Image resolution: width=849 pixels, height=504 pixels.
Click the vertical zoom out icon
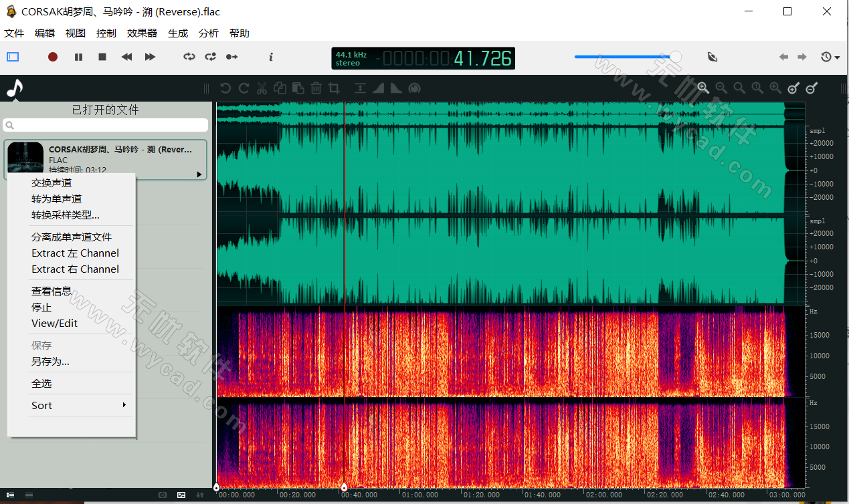tap(812, 88)
